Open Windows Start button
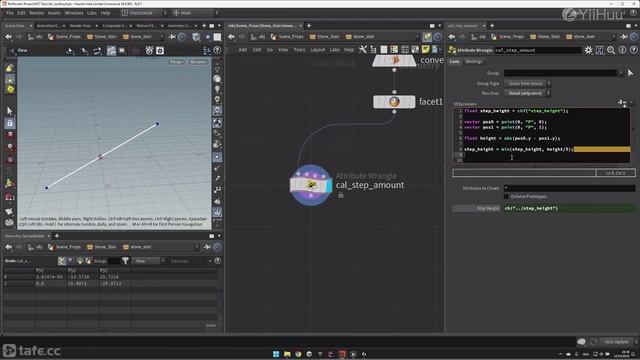This screenshot has height=360, width=640. (276, 354)
